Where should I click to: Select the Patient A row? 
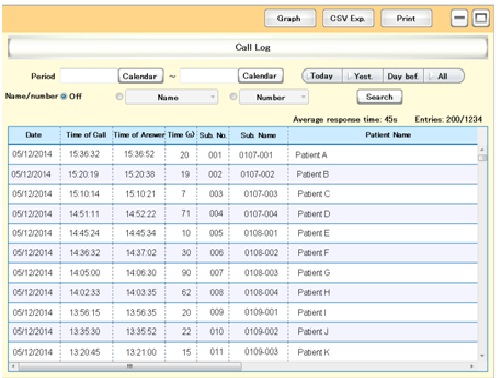pos(243,155)
